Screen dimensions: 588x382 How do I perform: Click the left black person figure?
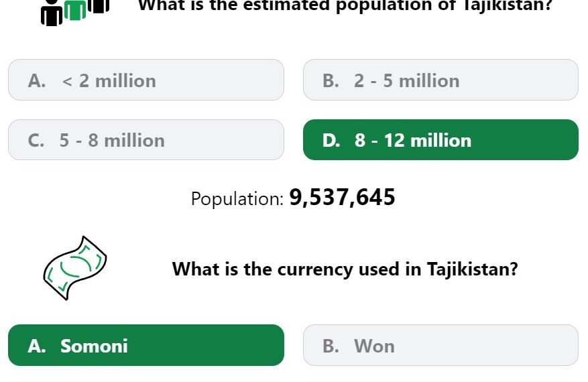tap(52, 13)
